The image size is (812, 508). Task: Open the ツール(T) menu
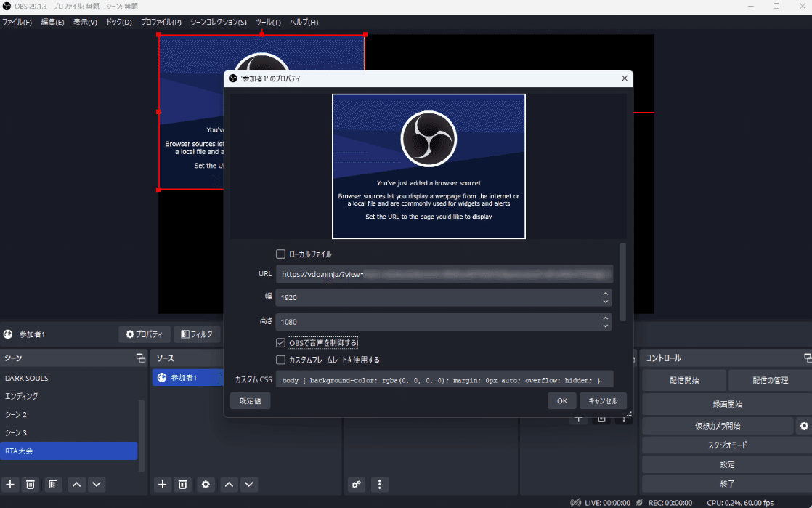[268, 23]
